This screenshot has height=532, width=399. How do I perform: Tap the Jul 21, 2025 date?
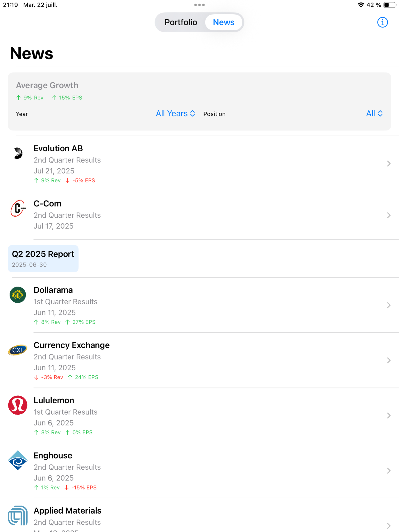coord(54,171)
